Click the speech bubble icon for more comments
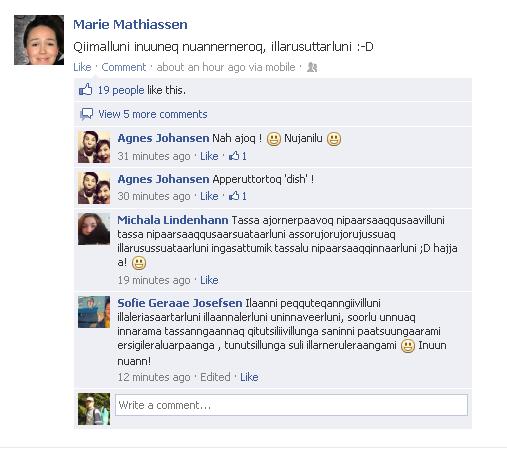507x455 pixels. pos(86,114)
